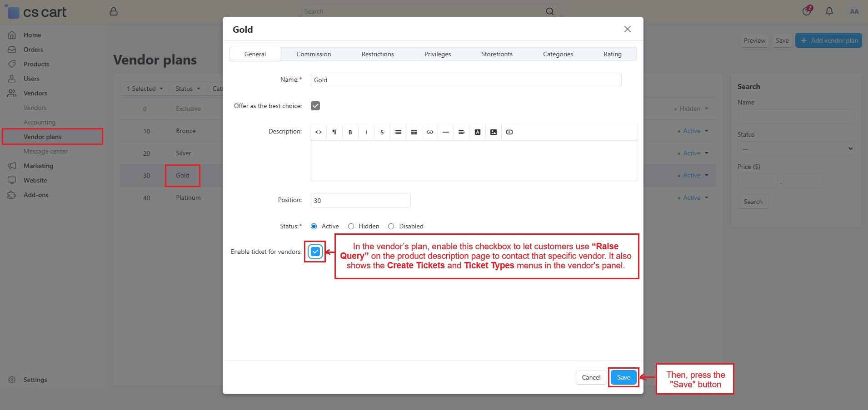Click the bulleted list icon
This screenshot has height=410, width=868.
click(x=398, y=132)
